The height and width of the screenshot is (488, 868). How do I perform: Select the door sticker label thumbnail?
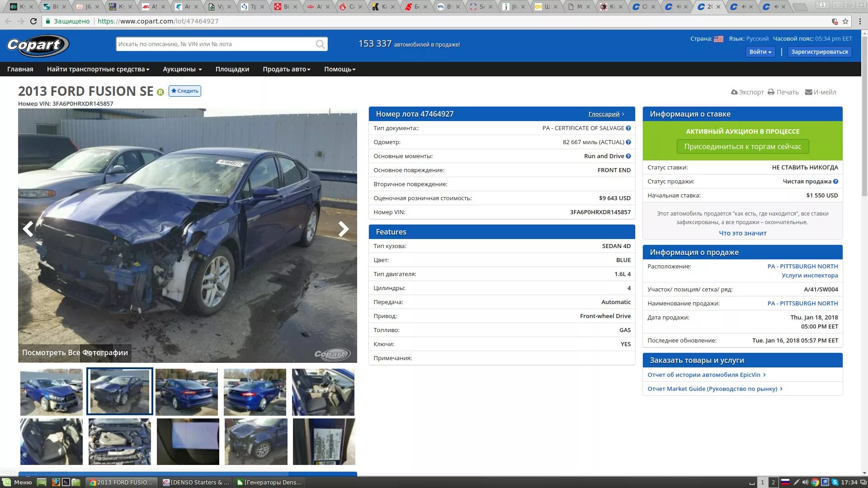324,442
